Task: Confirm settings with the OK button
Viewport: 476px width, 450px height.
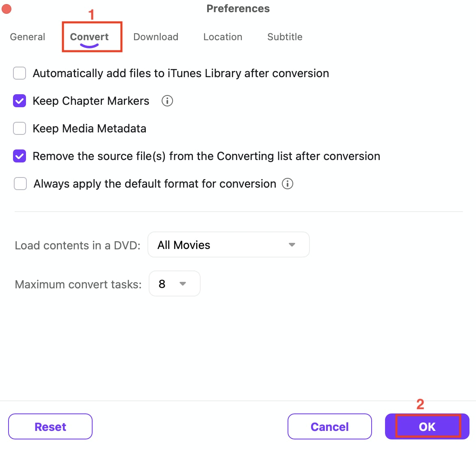Action: 426,426
